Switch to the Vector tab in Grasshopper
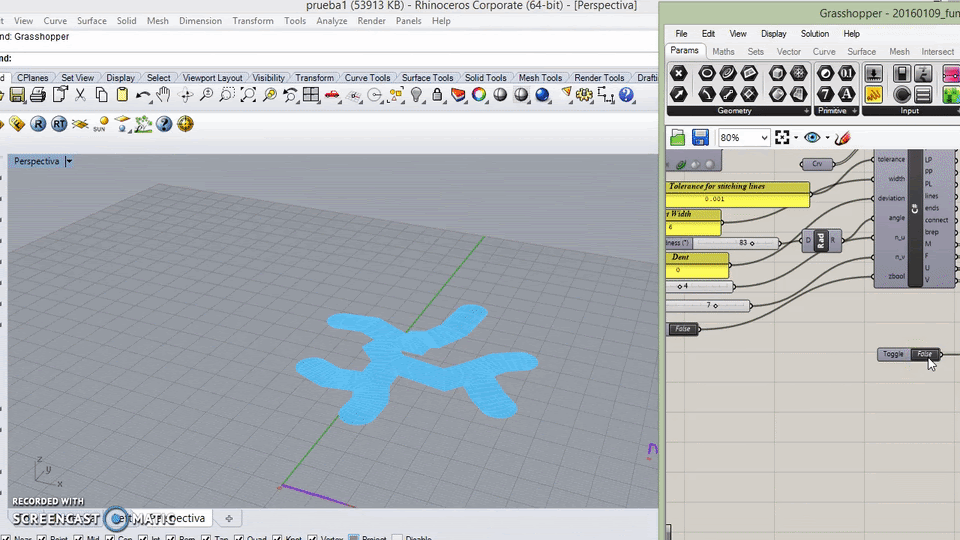The image size is (960, 540). coord(789,51)
